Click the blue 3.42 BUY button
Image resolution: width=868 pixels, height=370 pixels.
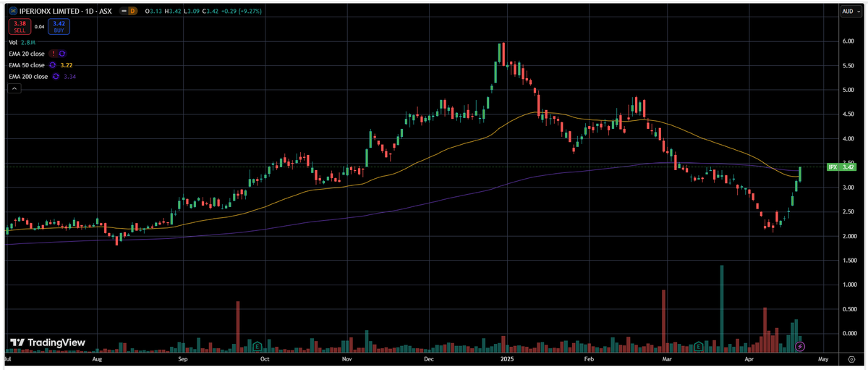click(59, 26)
